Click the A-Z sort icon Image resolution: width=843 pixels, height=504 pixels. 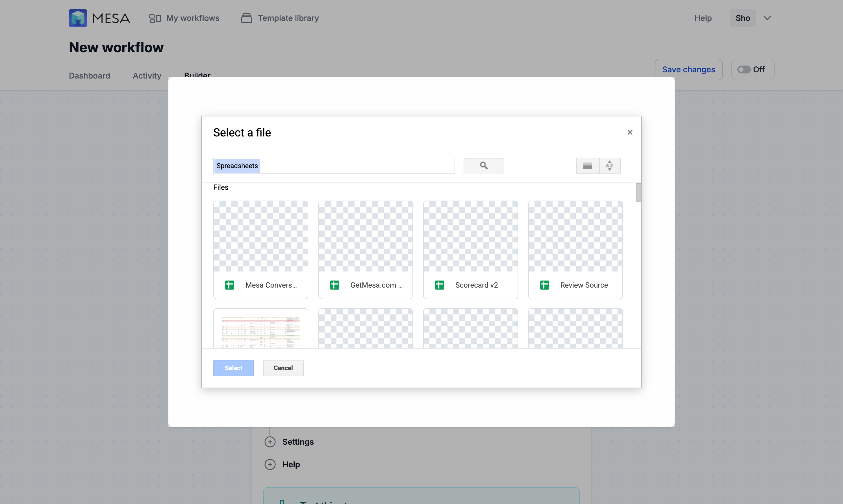click(x=609, y=166)
